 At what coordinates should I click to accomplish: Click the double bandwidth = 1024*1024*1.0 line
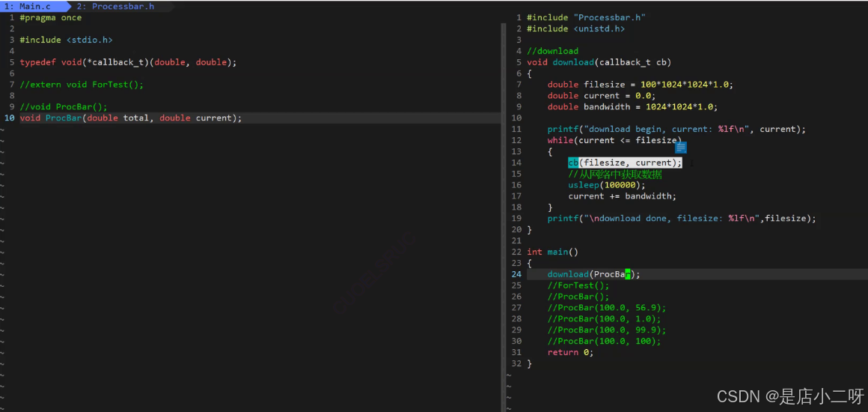pos(633,107)
